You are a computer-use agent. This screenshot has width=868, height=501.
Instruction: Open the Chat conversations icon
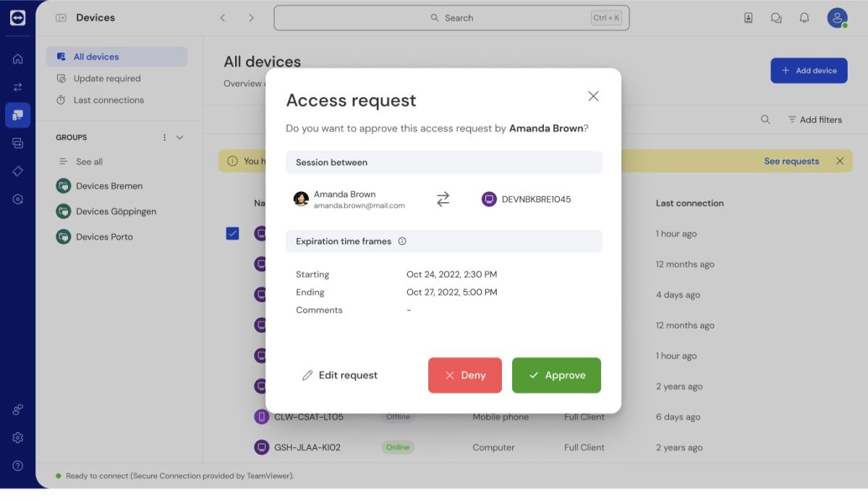pyautogui.click(x=776, y=17)
